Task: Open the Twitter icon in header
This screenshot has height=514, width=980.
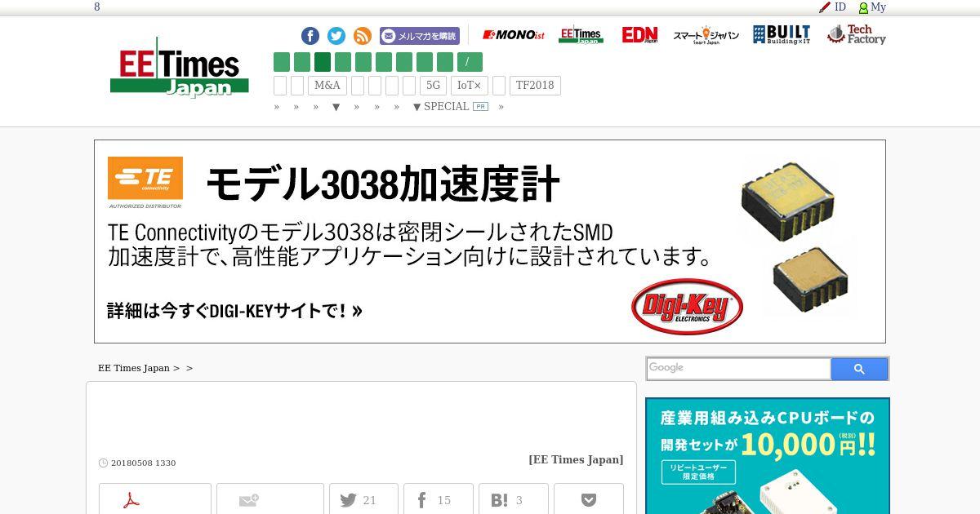Action: coord(336,36)
